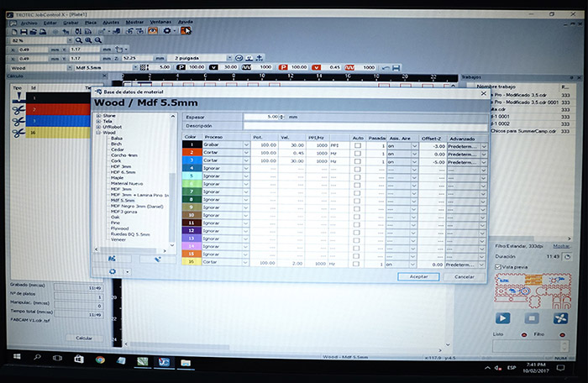Click the save icon at material toolbar end
Viewport: 588px width, 383px height.
pos(396,68)
